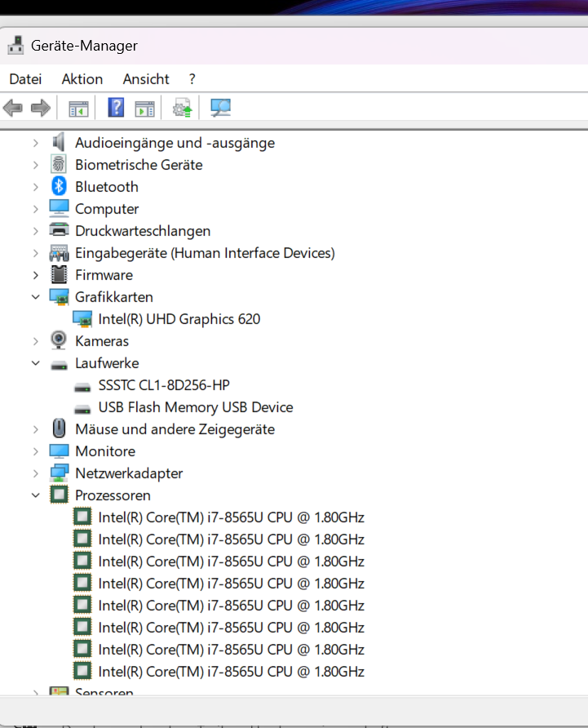The width and height of the screenshot is (588, 728).
Task: Select the Laufwerke category label
Action: (107, 363)
